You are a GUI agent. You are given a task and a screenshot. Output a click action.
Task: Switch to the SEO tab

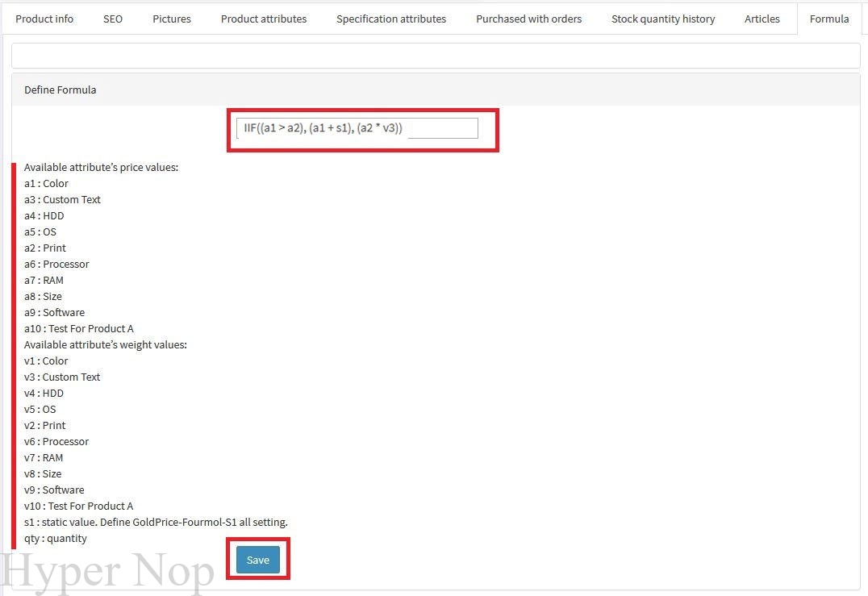(113, 19)
